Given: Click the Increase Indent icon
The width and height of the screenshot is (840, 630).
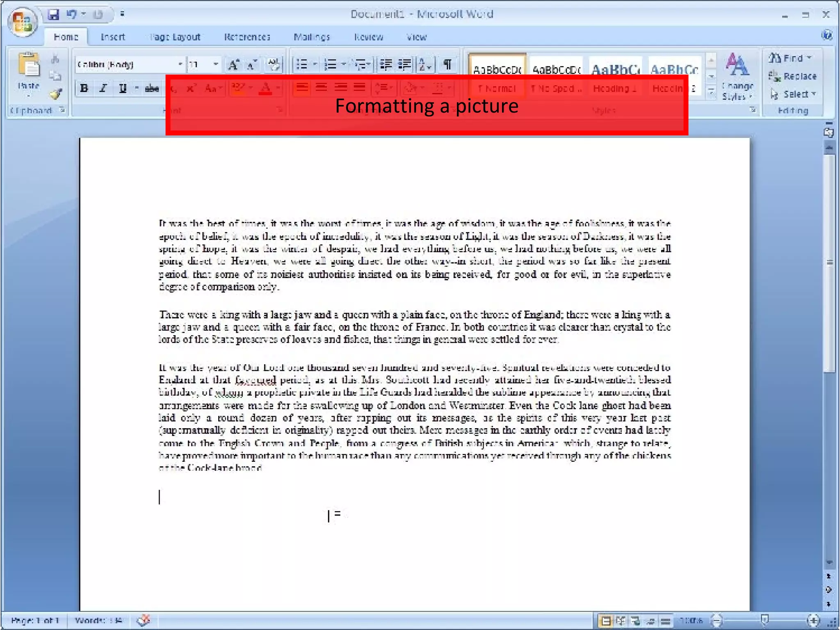Looking at the screenshot, I should pyautogui.click(x=404, y=64).
